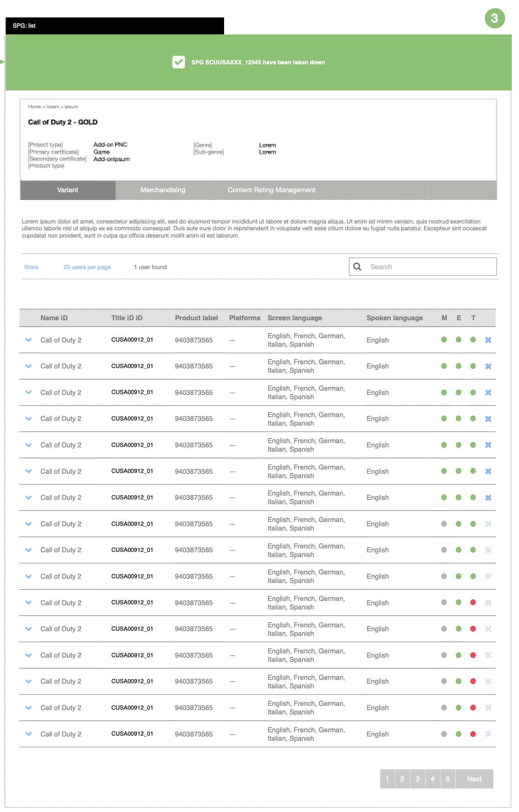Screen dimensions: 519x812
Task: Go to page 2 in pagination
Action: (x=402, y=779)
